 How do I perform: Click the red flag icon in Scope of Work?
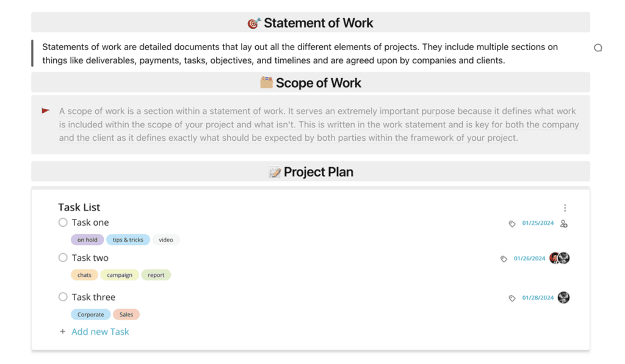point(46,111)
